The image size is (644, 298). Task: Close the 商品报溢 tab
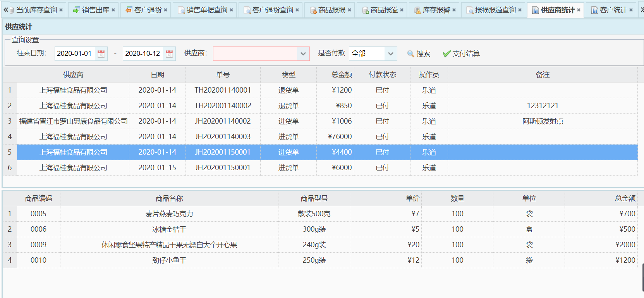[x=402, y=10]
